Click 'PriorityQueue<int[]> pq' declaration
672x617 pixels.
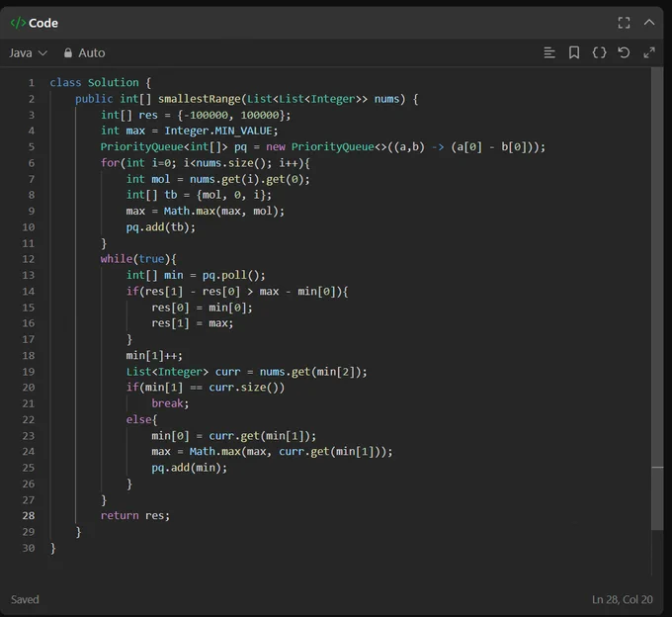pyautogui.click(x=174, y=147)
